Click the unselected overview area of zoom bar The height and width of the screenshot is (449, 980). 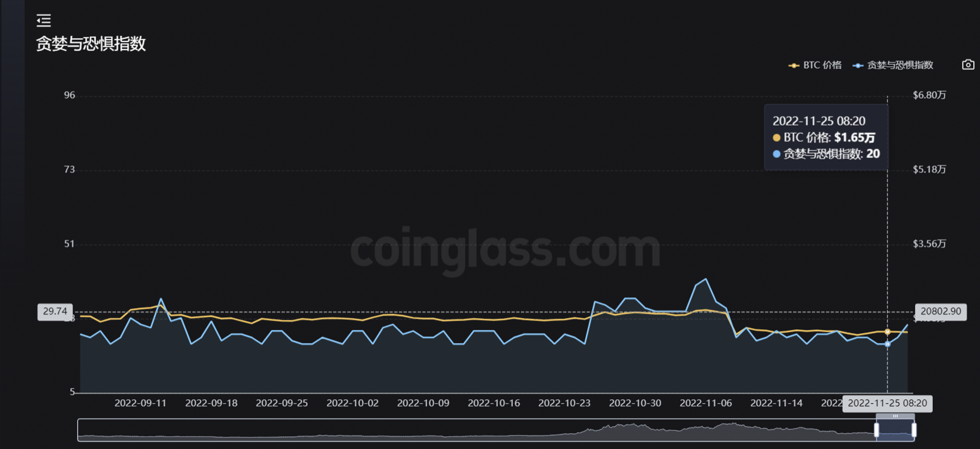455,430
